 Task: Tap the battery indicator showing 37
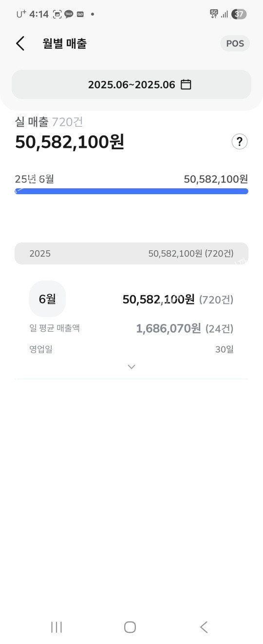coord(239,14)
